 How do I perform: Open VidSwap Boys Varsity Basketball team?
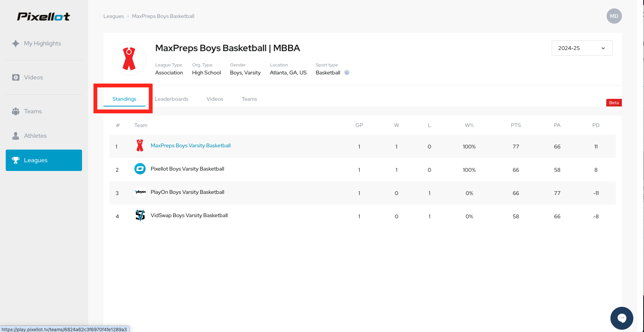point(189,215)
